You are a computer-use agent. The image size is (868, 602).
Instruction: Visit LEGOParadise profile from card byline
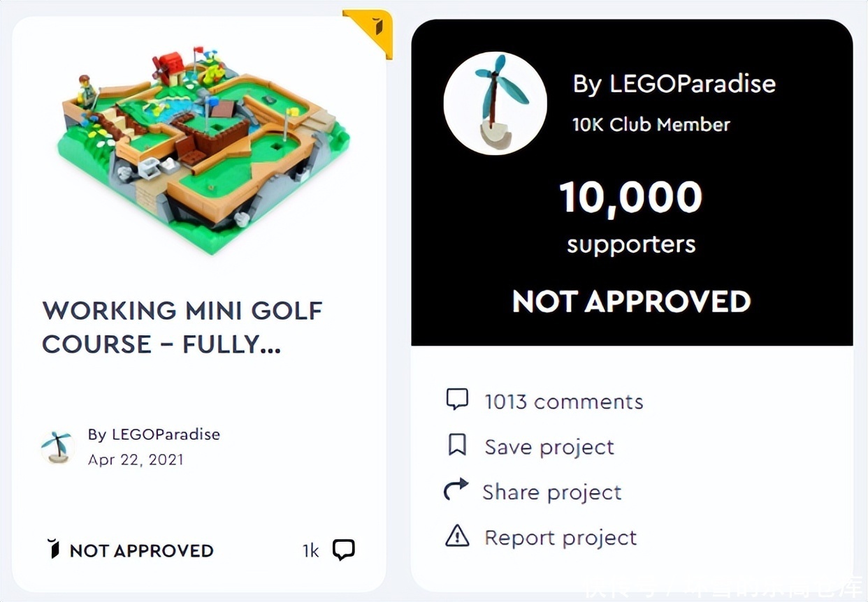(x=154, y=434)
